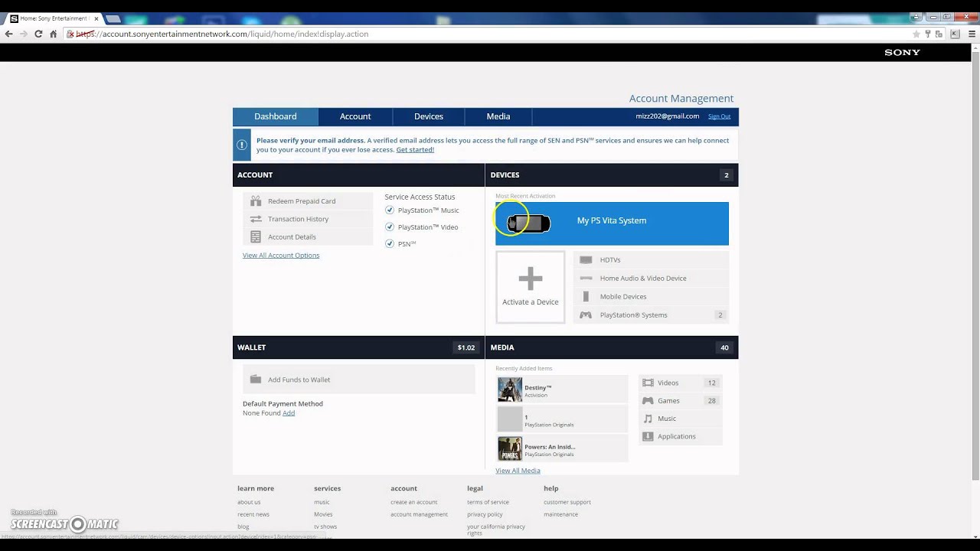Viewport: 980px width, 551px height.
Task: Click the PlayStation Music checkmark
Action: (x=390, y=210)
